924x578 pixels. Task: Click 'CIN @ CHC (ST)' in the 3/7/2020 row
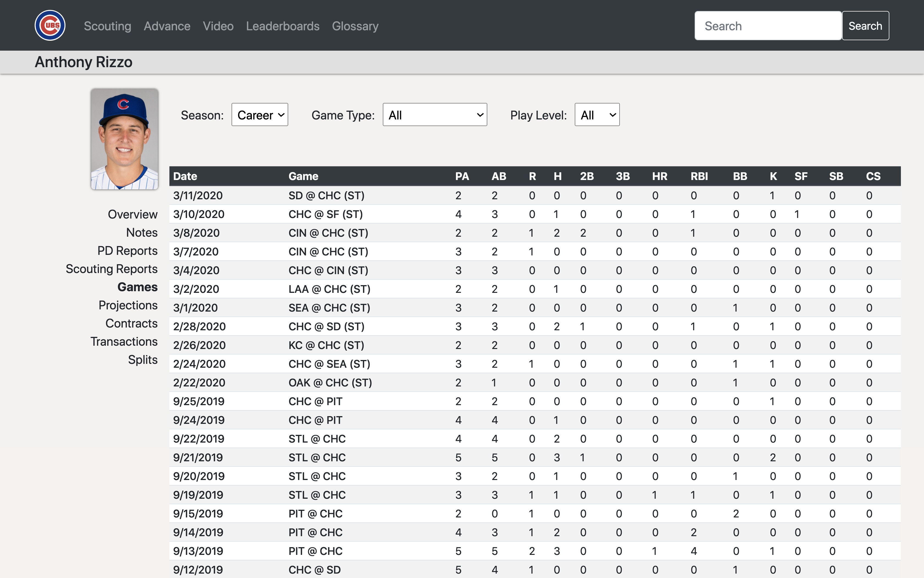click(x=328, y=252)
